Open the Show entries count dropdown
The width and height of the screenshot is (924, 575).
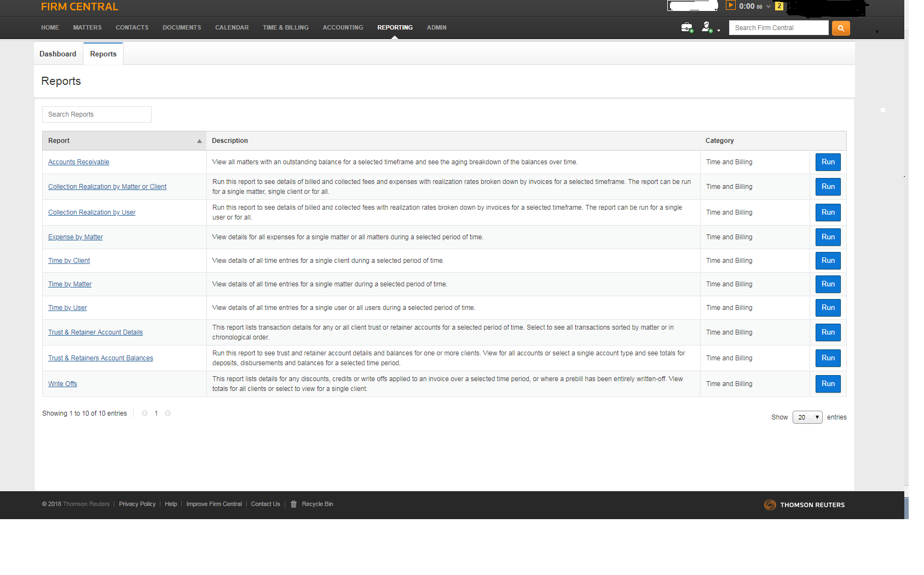tap(807, 417)
